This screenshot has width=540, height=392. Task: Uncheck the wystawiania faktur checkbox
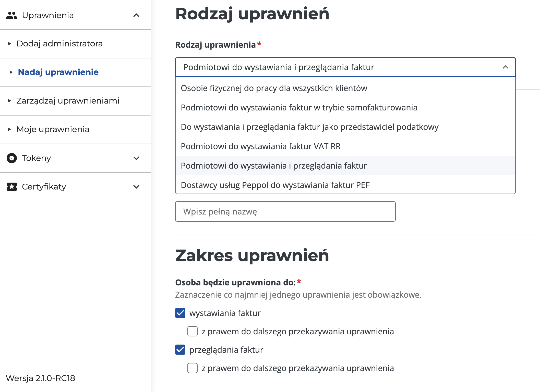click(180, 313)
